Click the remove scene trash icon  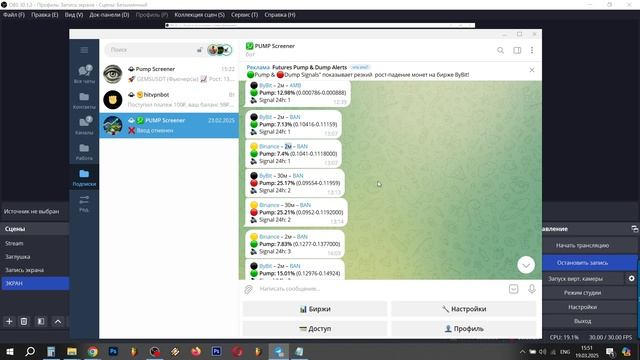24,322
